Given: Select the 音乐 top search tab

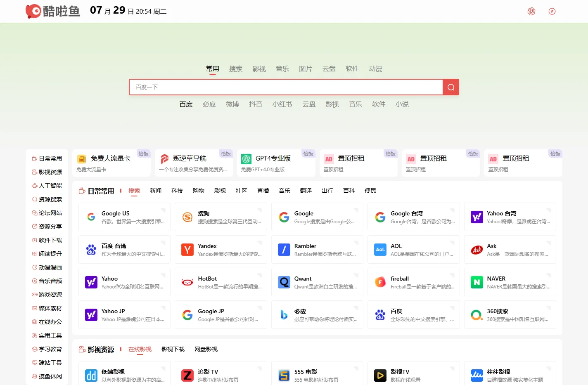Looking at the screenshot, I should coord(282,69).
